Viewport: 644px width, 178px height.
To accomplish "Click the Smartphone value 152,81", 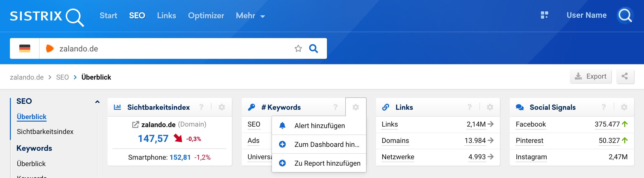I will (180, 157).
